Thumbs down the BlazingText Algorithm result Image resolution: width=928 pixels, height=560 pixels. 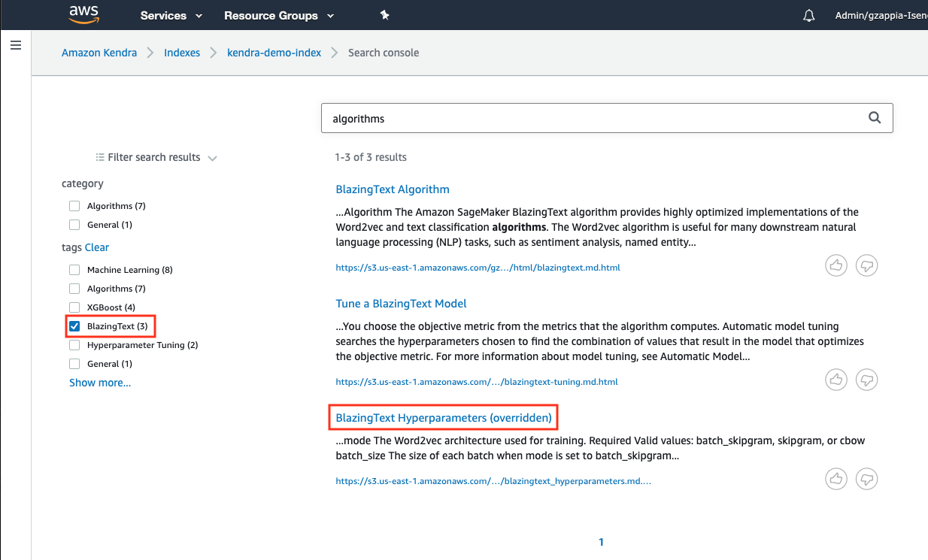(867, 265)
